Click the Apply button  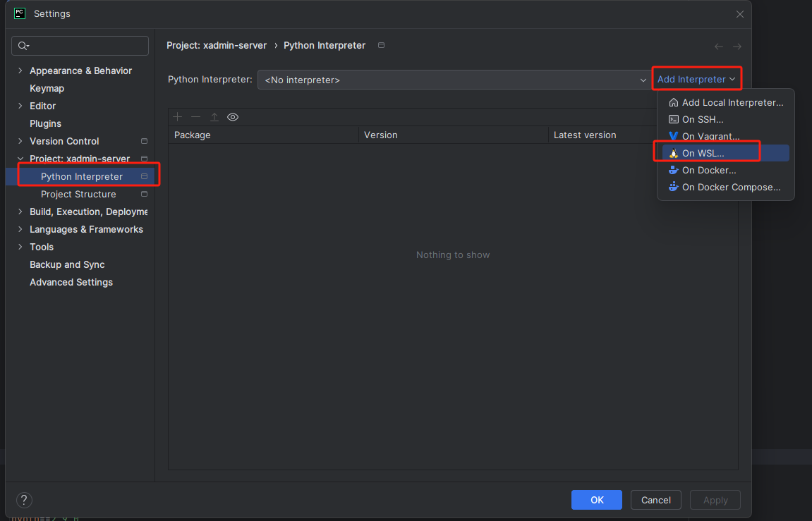715,500
